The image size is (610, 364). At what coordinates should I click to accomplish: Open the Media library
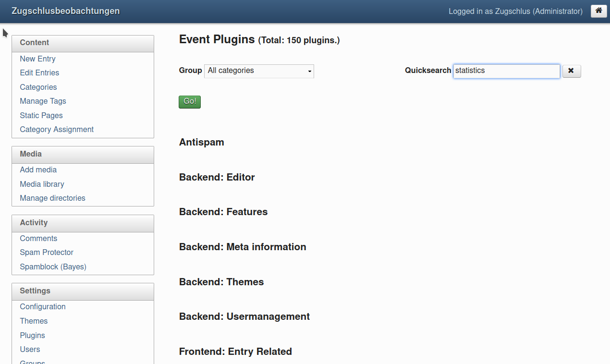(42, 184)
